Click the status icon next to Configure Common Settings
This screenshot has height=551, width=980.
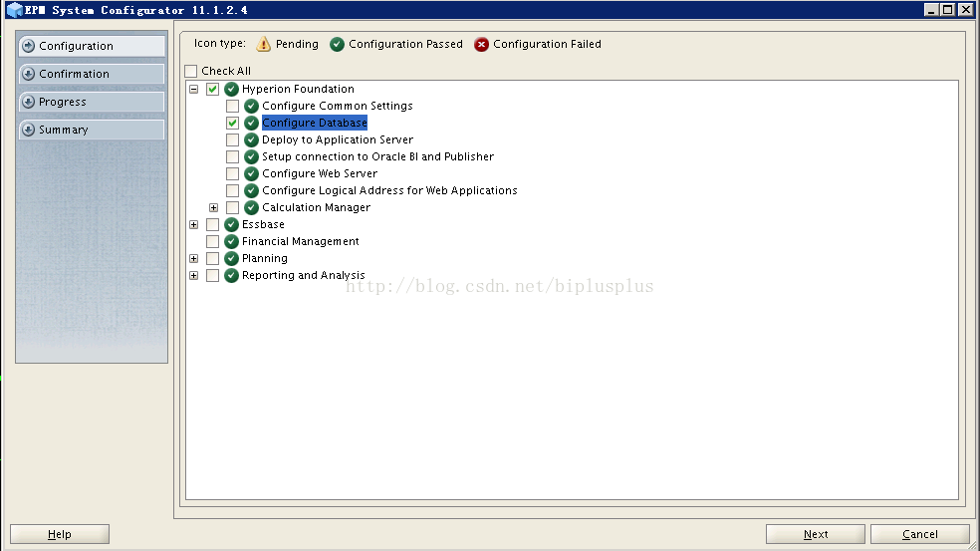[x=251, y=106]
